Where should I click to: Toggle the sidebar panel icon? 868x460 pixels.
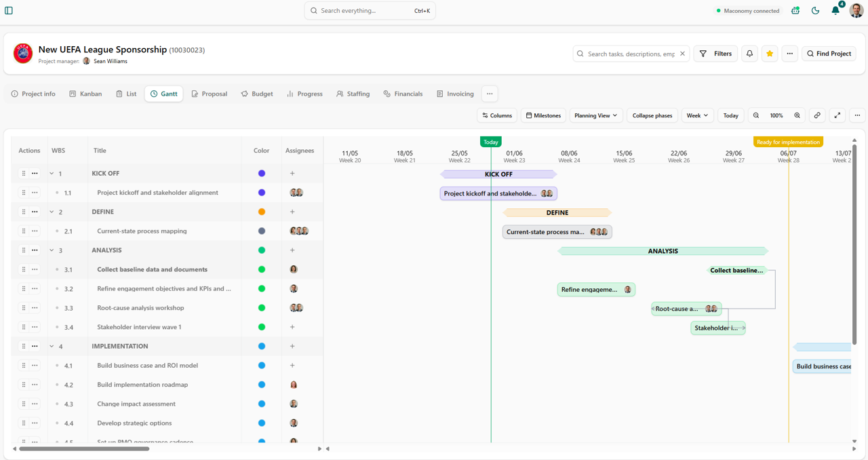(x=9, y=10)
